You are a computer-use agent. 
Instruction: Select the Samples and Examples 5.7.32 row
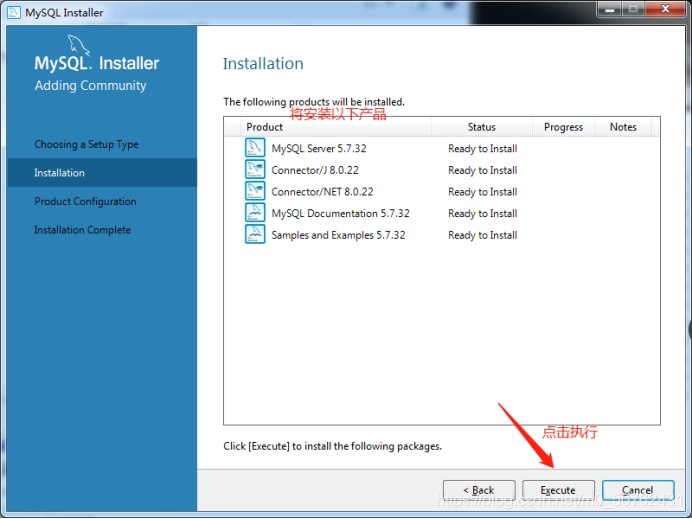point(442,235)
